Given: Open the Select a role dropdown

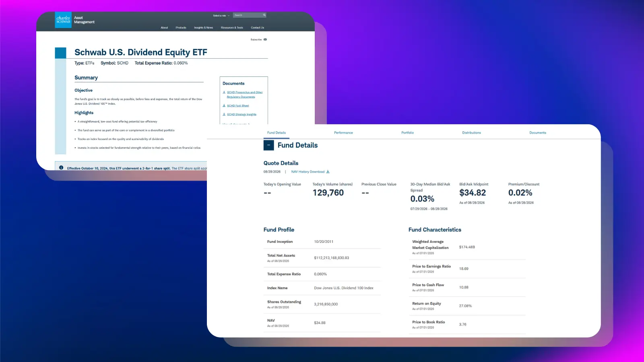Looking at the screenshot, I should tap(221, 16).
